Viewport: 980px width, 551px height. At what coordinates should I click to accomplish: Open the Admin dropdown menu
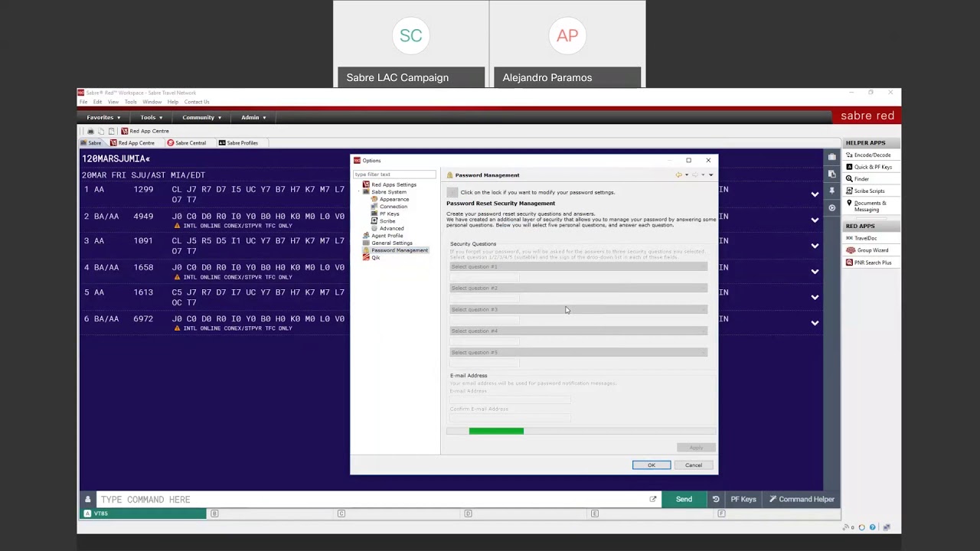[253, 117]
